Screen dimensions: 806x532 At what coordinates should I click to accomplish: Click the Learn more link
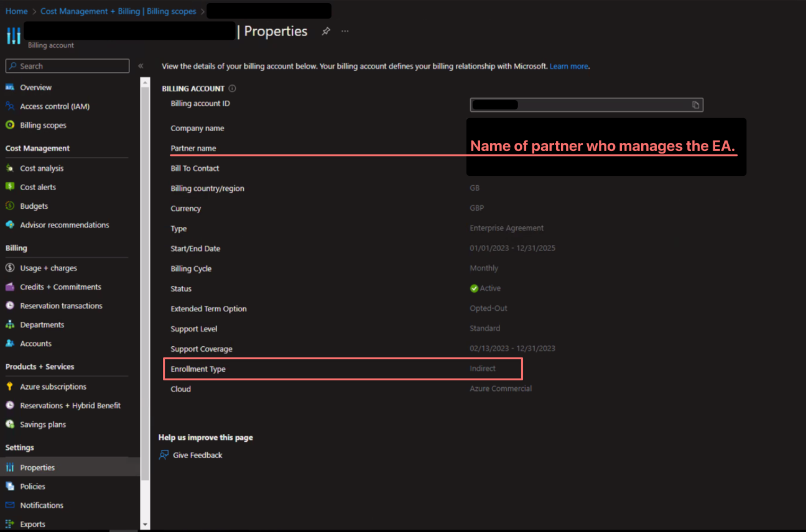(x=568, y=66)
